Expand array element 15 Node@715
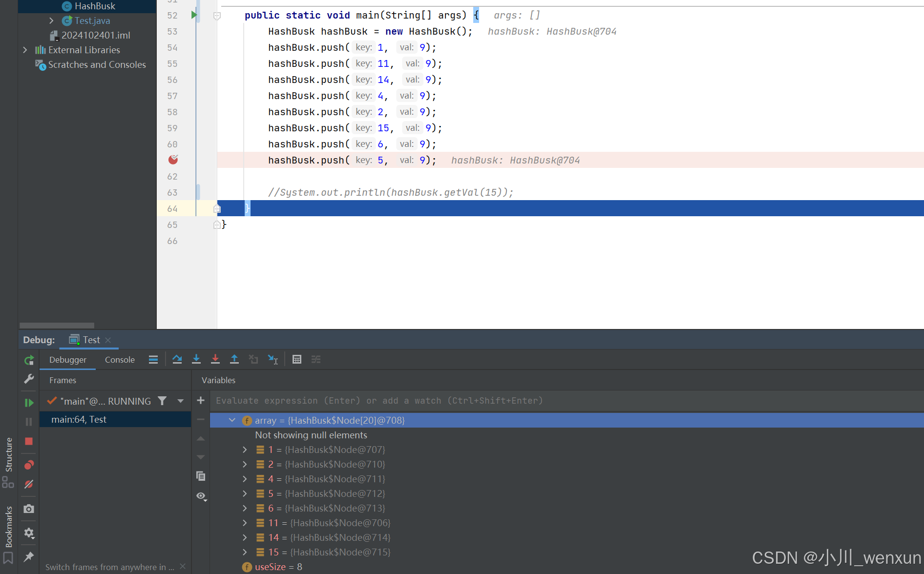The width and height of the screenshot is (924, 574). (x=245, y=552)
